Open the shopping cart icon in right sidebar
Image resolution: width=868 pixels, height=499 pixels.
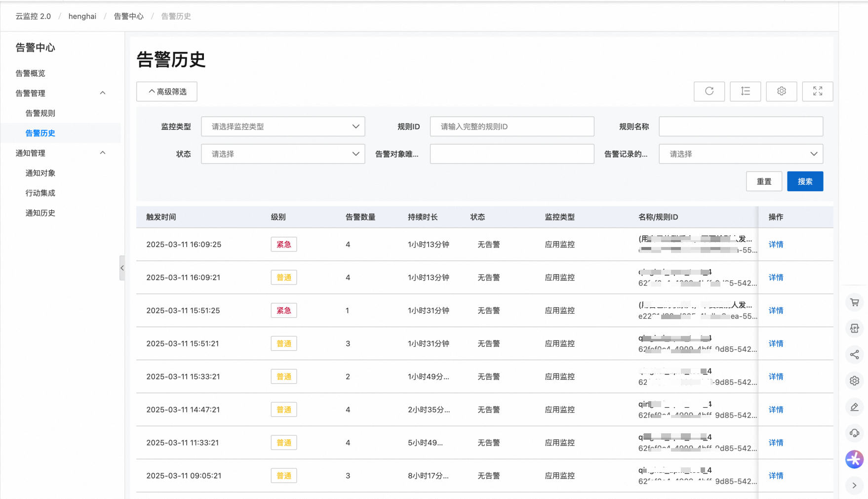854,302
